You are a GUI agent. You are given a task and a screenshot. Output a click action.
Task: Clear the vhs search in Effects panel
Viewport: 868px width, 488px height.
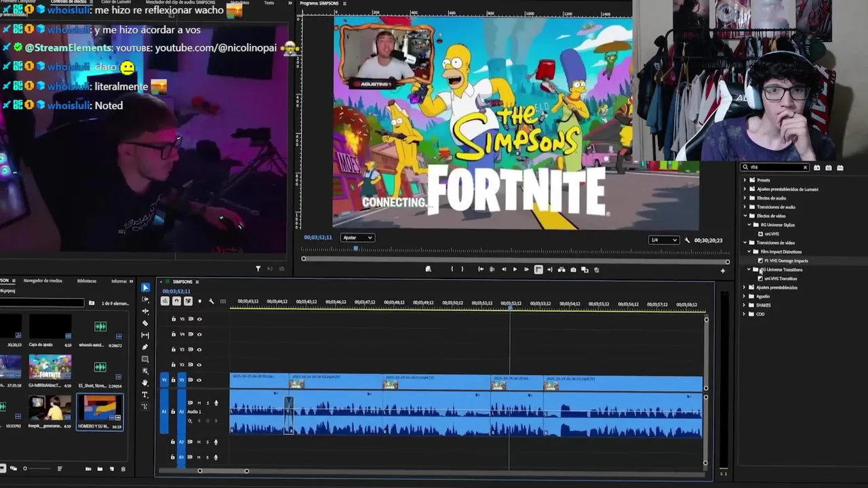click(805, 167)
